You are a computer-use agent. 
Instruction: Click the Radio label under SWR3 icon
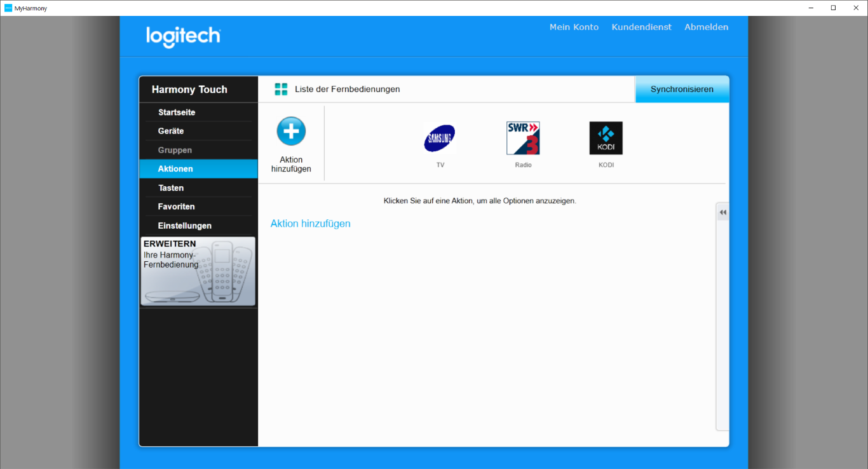click(523, 165)
